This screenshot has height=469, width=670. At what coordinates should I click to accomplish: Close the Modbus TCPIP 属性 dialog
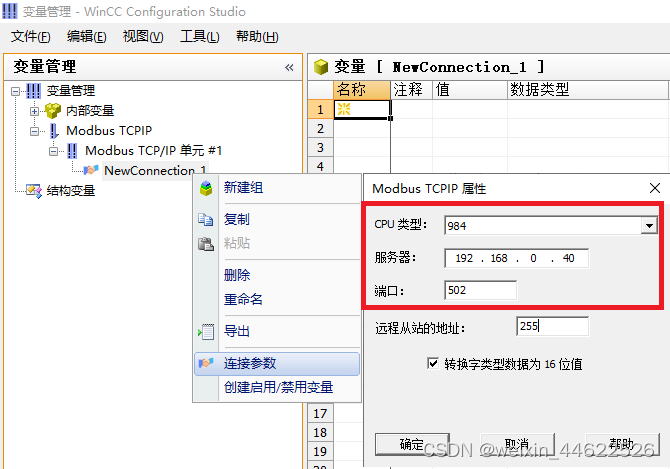coord(655,188)
